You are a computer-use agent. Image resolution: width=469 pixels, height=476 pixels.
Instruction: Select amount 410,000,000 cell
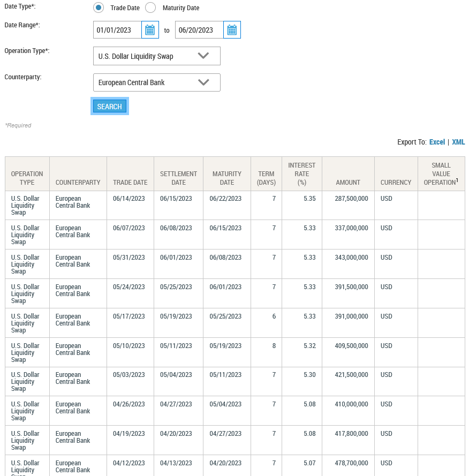(x=348, y=411)
